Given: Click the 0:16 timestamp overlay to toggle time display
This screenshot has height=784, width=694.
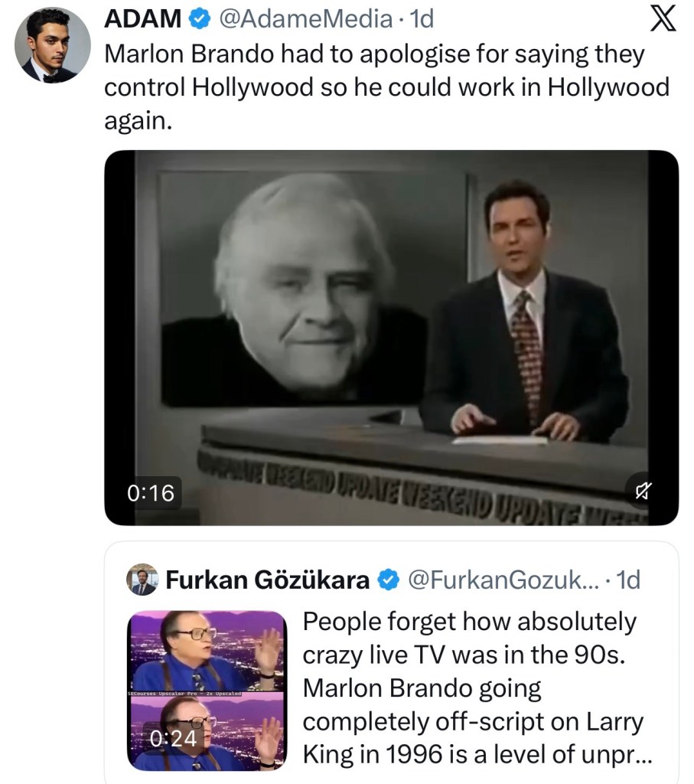Looking at the screenshot, I should (x=150, y=494).
